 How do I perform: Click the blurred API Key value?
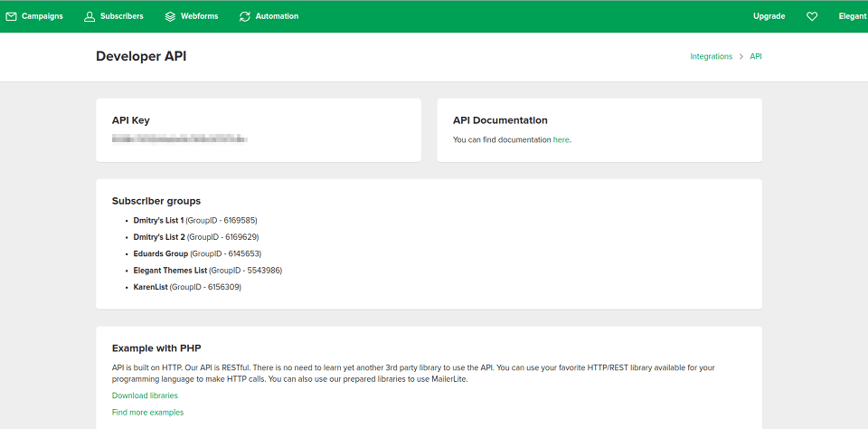pyautogui.click(x=179, y=139)
